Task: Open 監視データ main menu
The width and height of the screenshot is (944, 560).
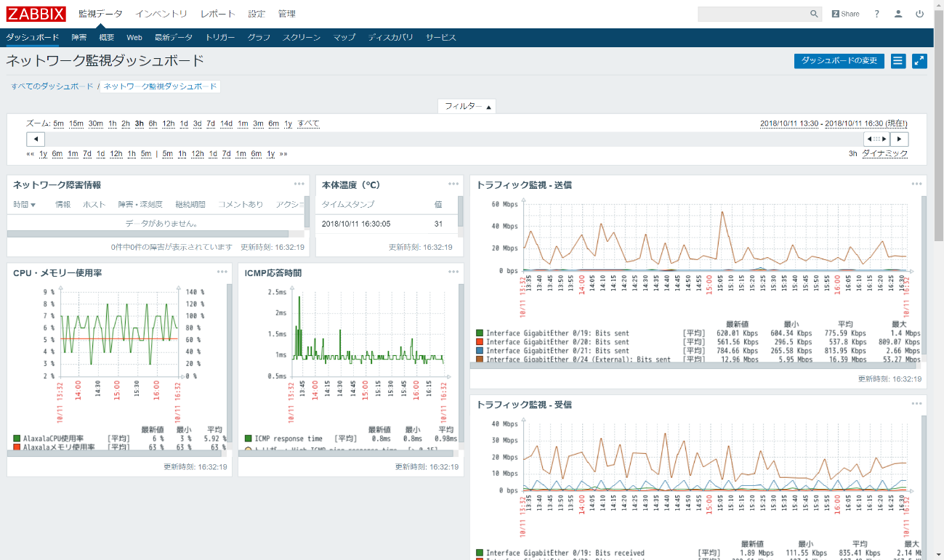Action: click(x=100, y=14)
